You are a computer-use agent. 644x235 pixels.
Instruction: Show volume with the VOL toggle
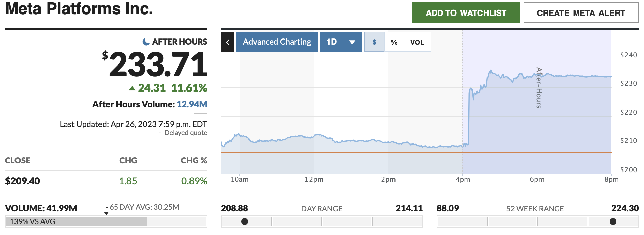[417, 42]
